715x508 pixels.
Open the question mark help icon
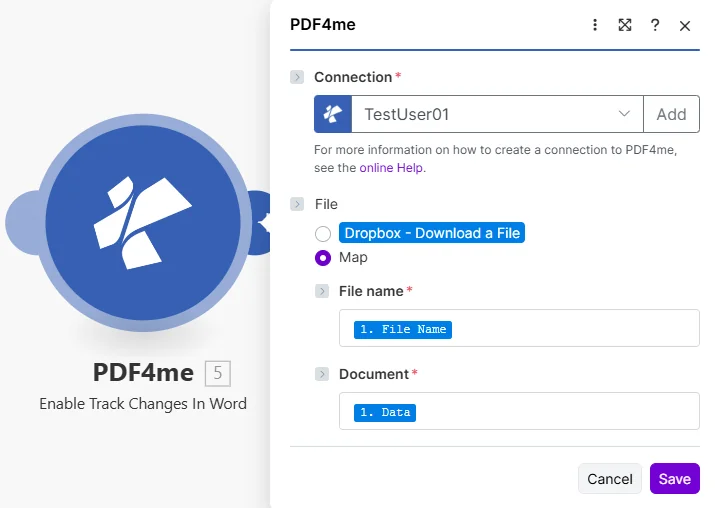click(x=655, y=25)
